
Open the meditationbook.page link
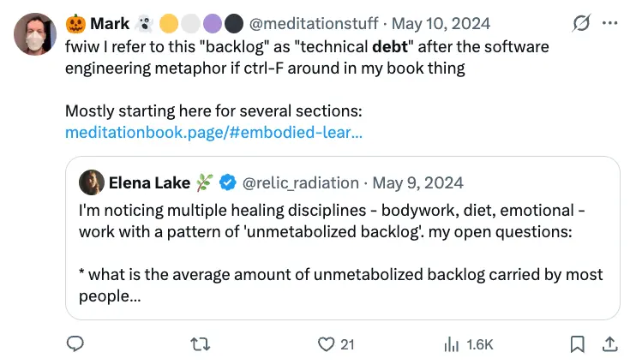tap(213, 133)
